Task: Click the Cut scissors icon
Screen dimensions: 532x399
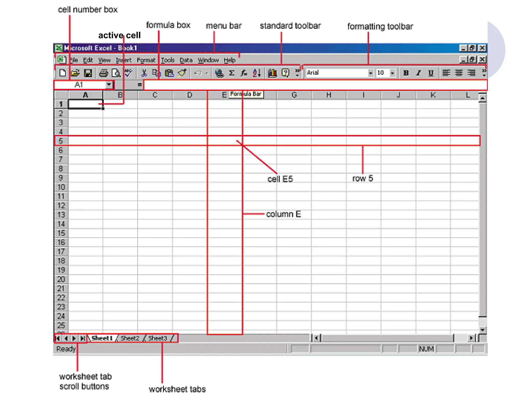Action: [144, 73]
